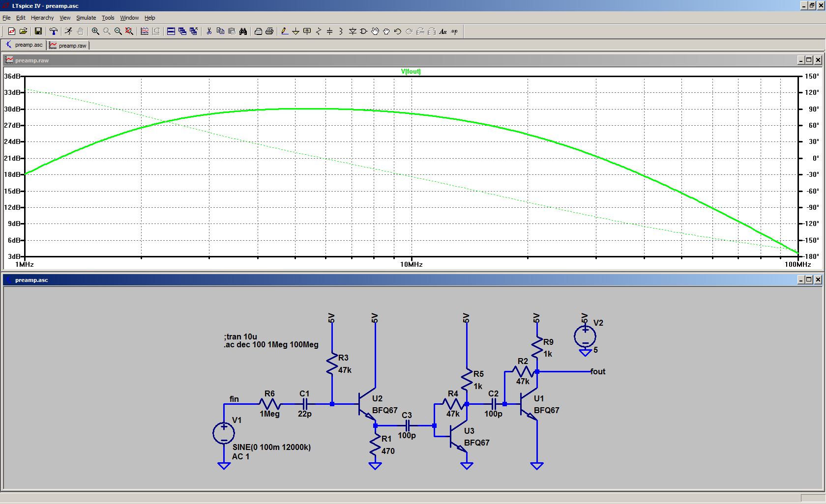
Task: Select the Inductor placement tool
Action: tap(341, 31)
